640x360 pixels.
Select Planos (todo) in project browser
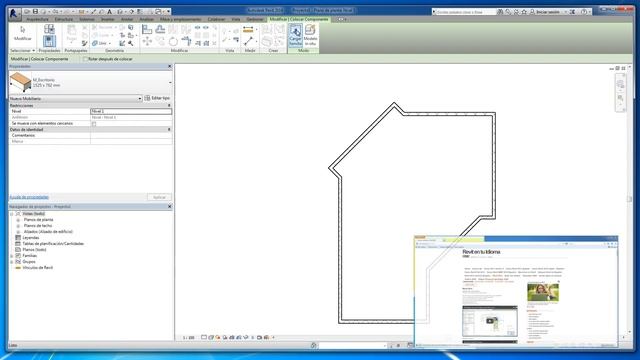point(34,250)
